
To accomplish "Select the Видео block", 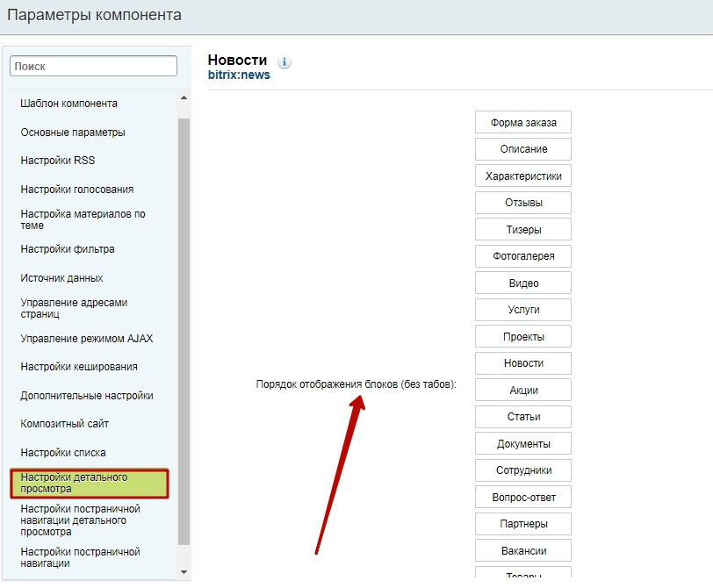I will [523, 283].
